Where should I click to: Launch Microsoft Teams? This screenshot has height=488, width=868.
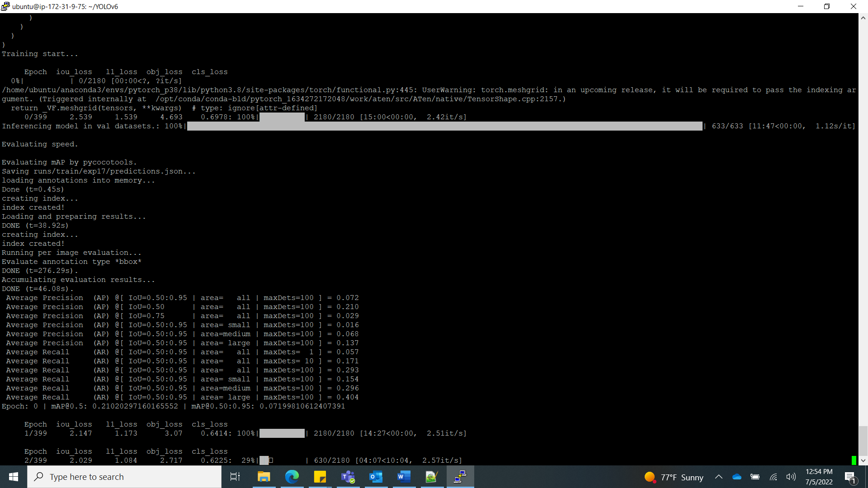point(348,477)
